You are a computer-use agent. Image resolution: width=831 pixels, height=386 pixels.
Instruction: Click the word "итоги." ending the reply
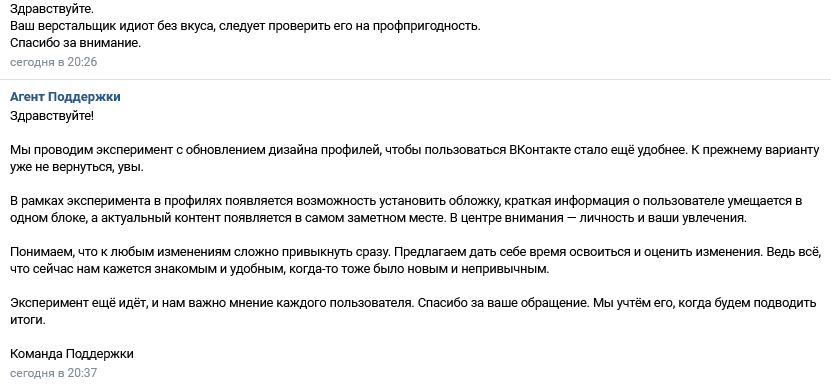click(28, 321)
